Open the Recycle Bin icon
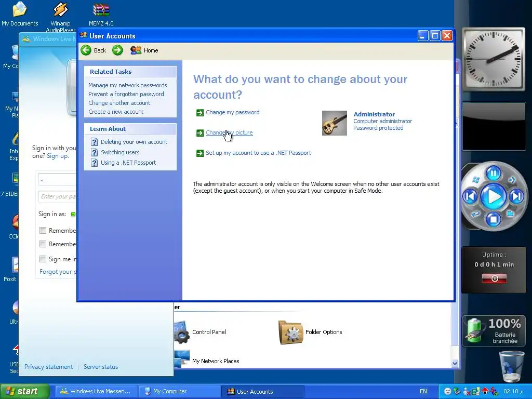The width and height of the screenshot is (532, 399). click(511, 366)
